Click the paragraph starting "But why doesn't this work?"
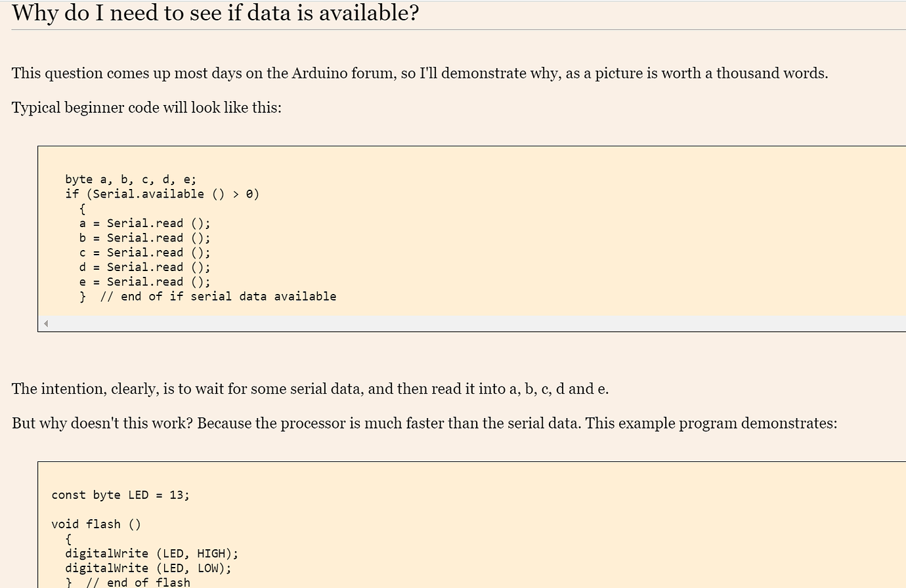This screenshot has width=906, height=588. 424,423
